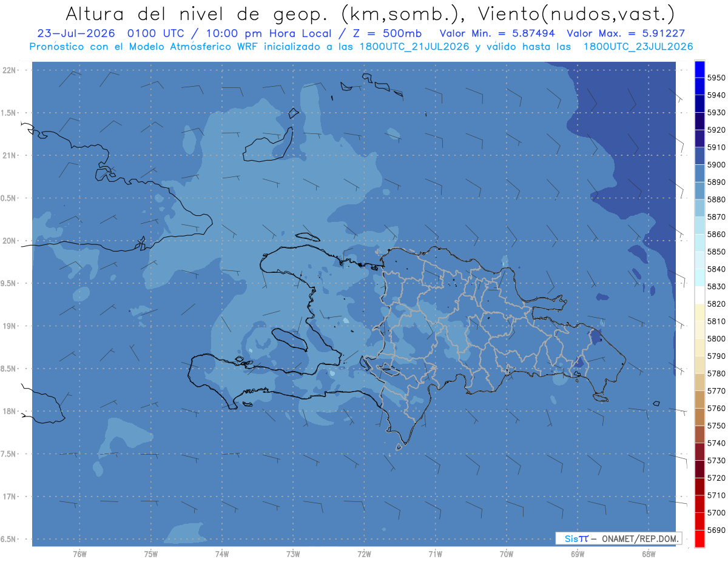Click the bright red swatch below 5690
This screenshot has height=562, width=728.
[699, 538]
